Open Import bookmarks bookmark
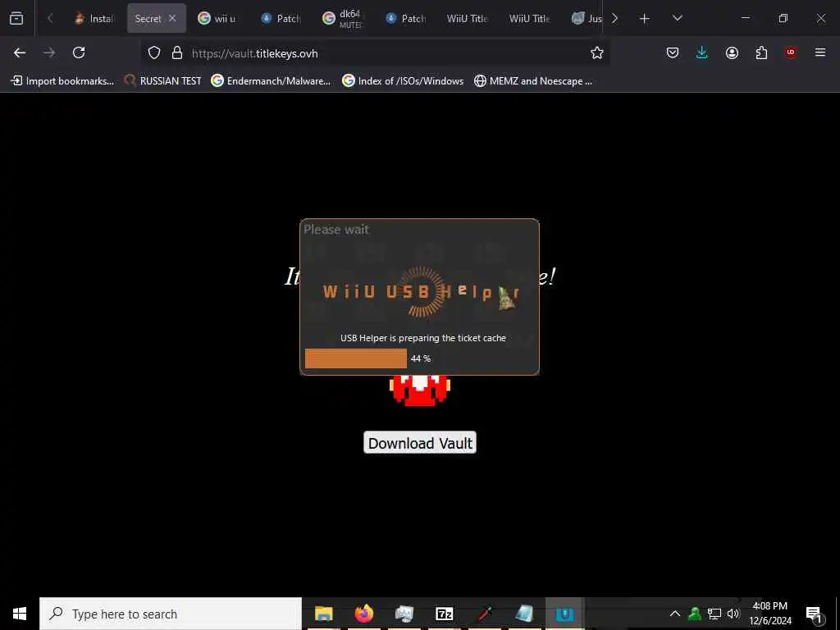The height and width of the screenshot is (630, 840). (x=62, y=81)
